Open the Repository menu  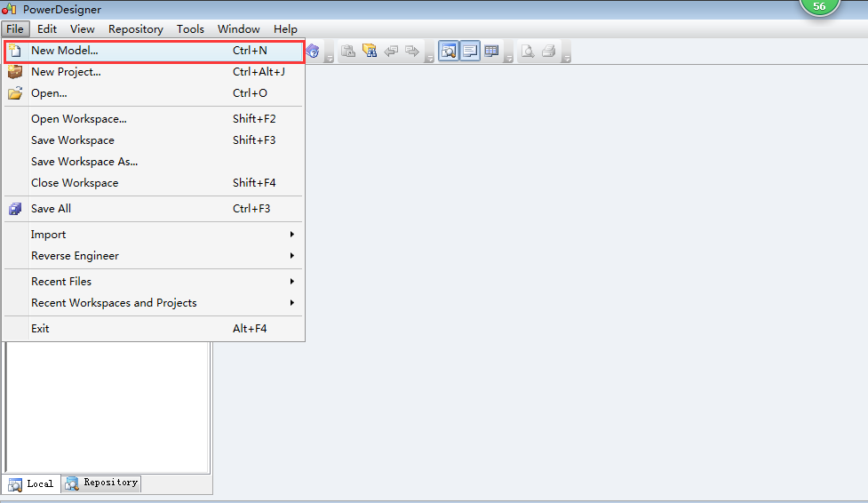tap(136, 28)
